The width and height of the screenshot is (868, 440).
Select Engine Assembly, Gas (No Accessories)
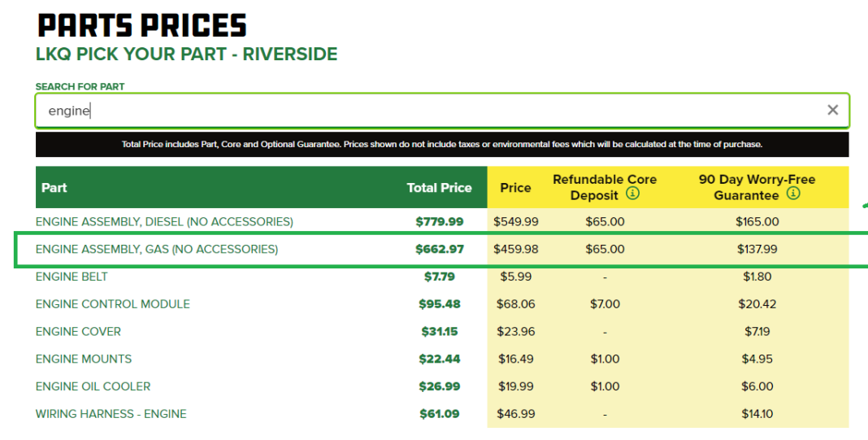click(157, 249)
